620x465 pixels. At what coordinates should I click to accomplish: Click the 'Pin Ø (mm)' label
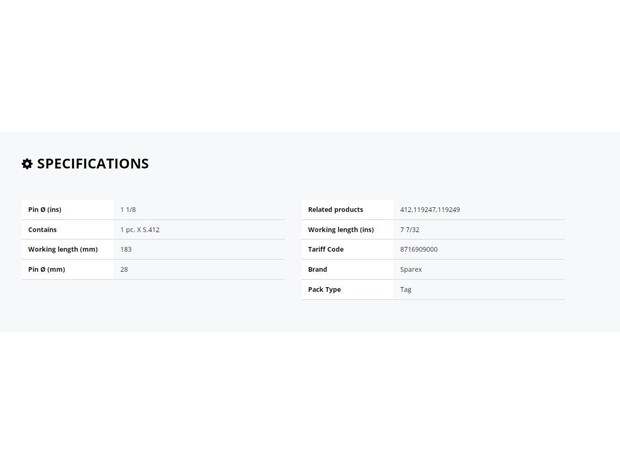(x=47, y=270)
